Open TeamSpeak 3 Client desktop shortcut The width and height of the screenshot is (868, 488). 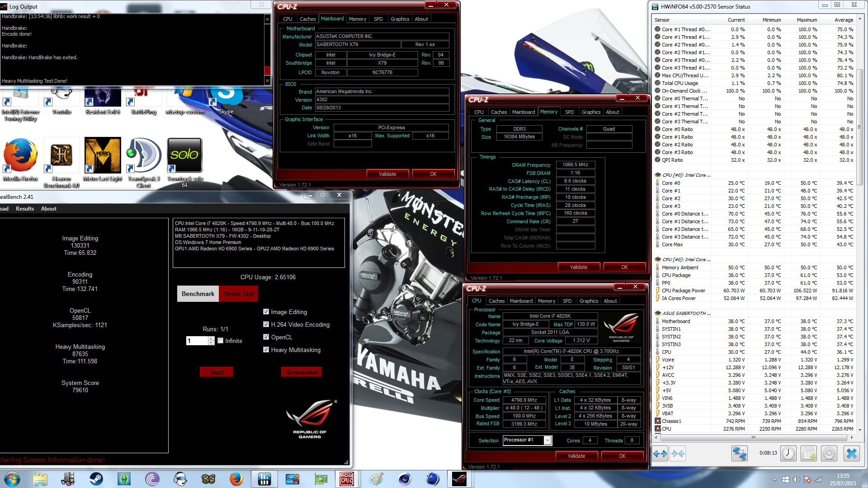coord(144,163)
